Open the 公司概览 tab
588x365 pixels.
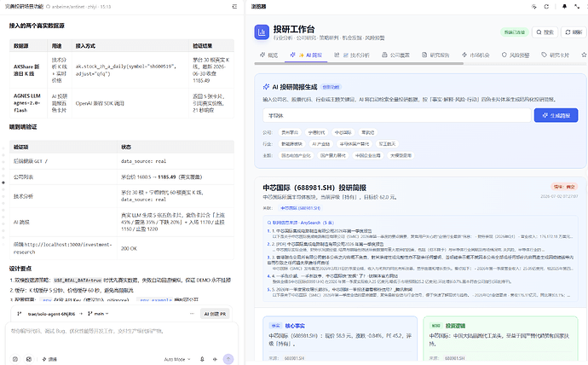click(x=395, y=55)
